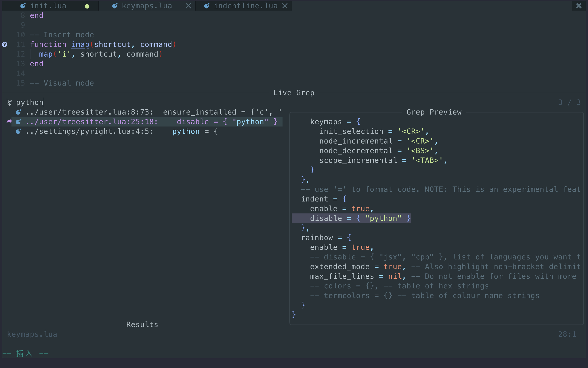Close the keymaps.lua tab
Screen dimensions: 588x368
coord(188,6)
